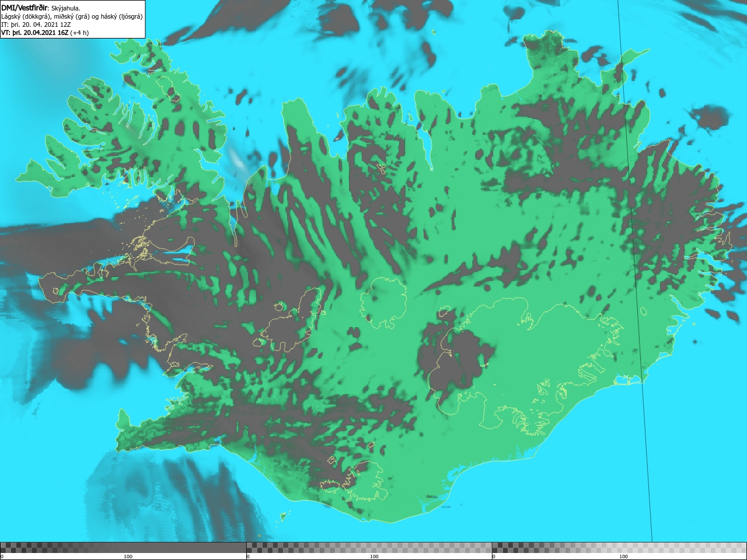This screenshot has height=560, width=747.
Task: Click the light gray high-cloud color scale bar
Action: point(619,547)
